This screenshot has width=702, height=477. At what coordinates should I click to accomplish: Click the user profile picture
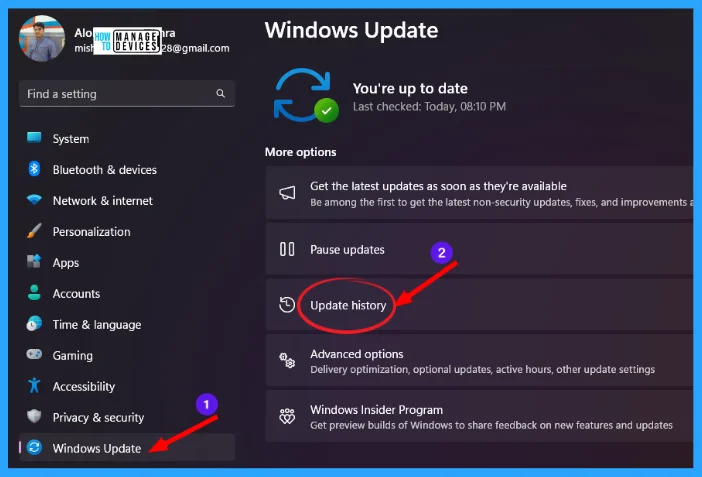(42, 39)
